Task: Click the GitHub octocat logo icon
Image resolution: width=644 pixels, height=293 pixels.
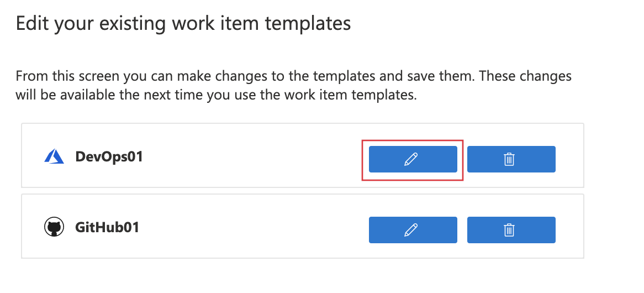Action: point(54,227)
